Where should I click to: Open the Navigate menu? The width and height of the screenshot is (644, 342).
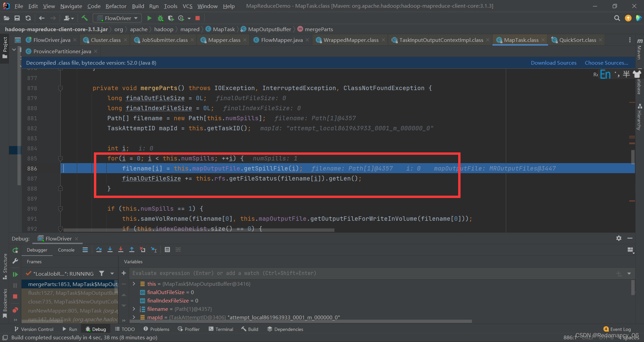pyautogui.click(x=71, y=6)
